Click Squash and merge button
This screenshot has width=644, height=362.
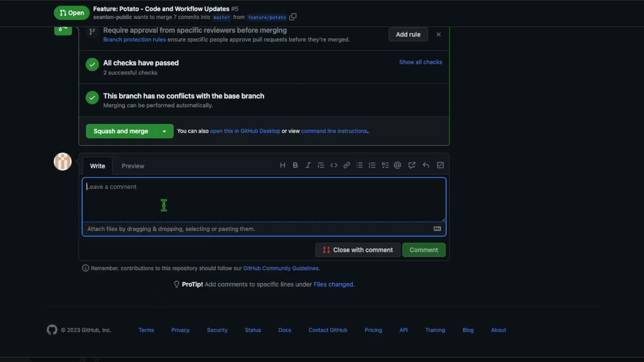pos(121,131)
